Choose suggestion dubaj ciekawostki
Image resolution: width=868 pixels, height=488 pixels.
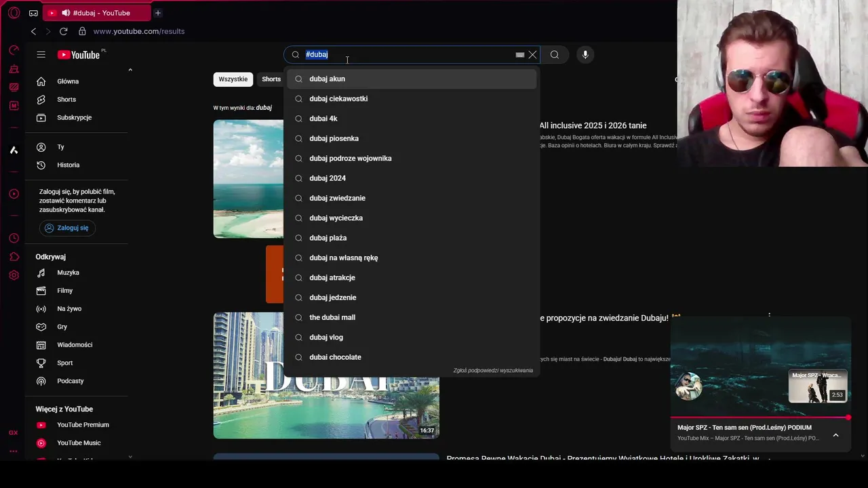pyautogui.click(x=412, y=98)
